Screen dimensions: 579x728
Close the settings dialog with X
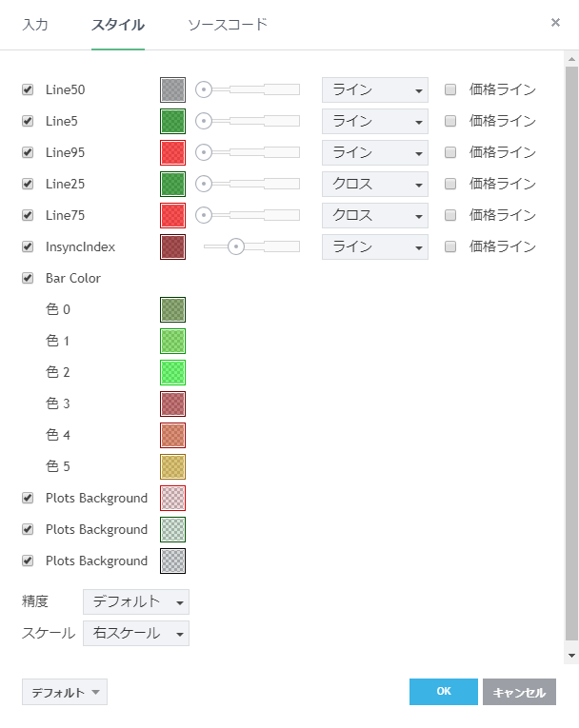tap(555, 22)
